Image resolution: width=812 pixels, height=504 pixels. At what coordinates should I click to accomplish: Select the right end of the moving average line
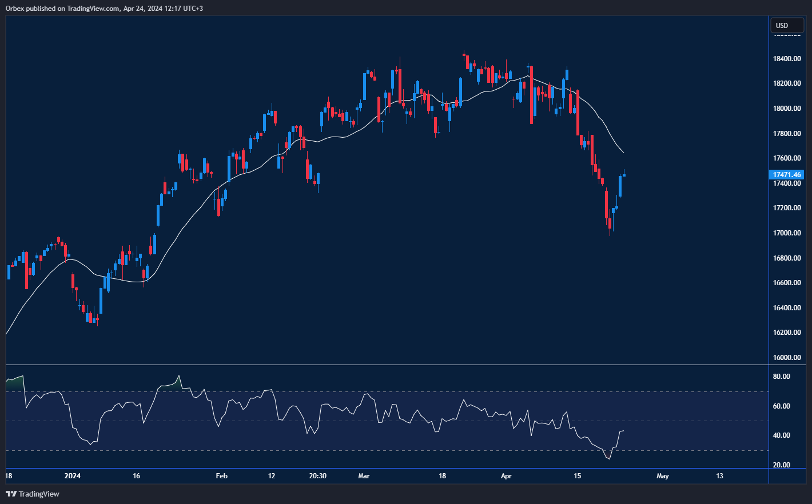point(623,153)
